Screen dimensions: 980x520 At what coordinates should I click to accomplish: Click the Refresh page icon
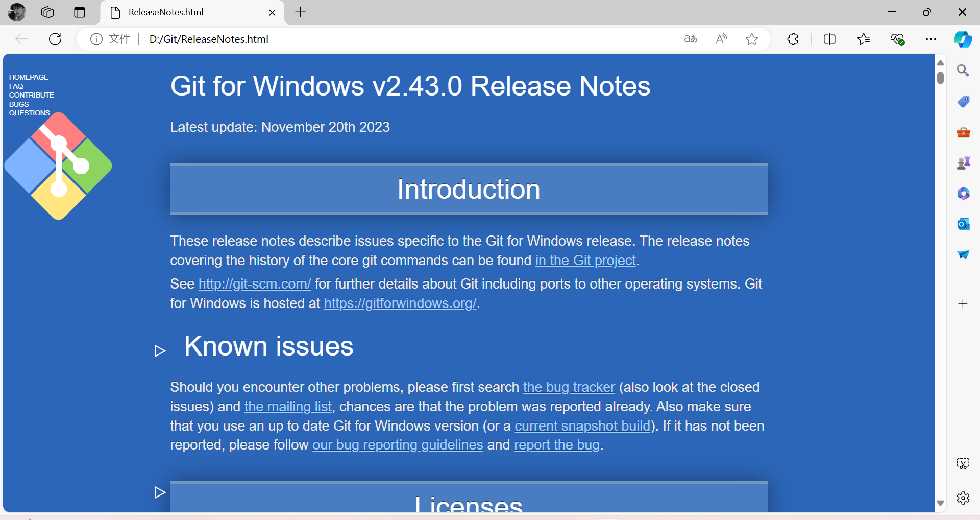tap(55, 39)
